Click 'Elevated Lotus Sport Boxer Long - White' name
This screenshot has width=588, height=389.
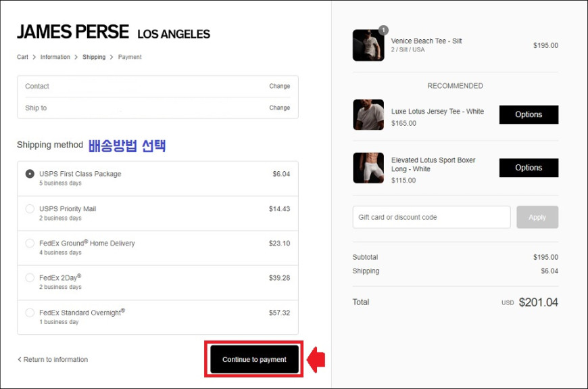click(433, 164)
